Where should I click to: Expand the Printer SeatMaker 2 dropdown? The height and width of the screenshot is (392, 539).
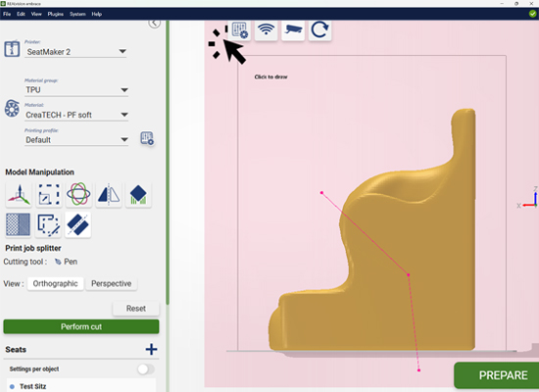click(75, 52)
